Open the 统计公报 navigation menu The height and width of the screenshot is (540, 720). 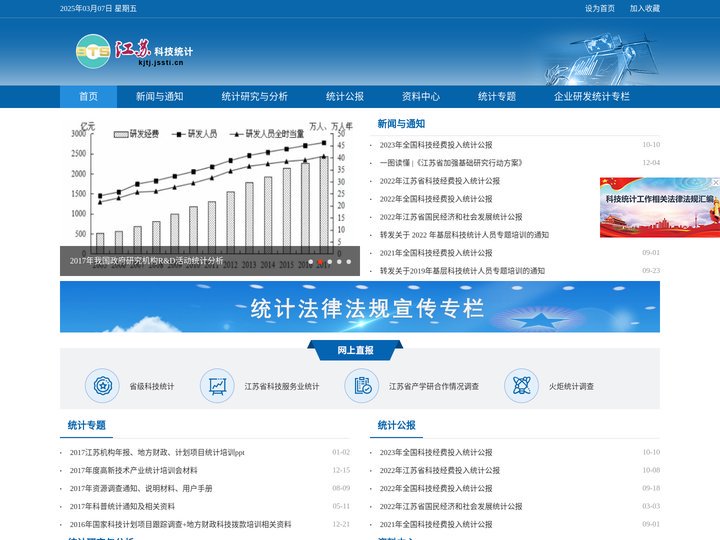click(345, 96)
